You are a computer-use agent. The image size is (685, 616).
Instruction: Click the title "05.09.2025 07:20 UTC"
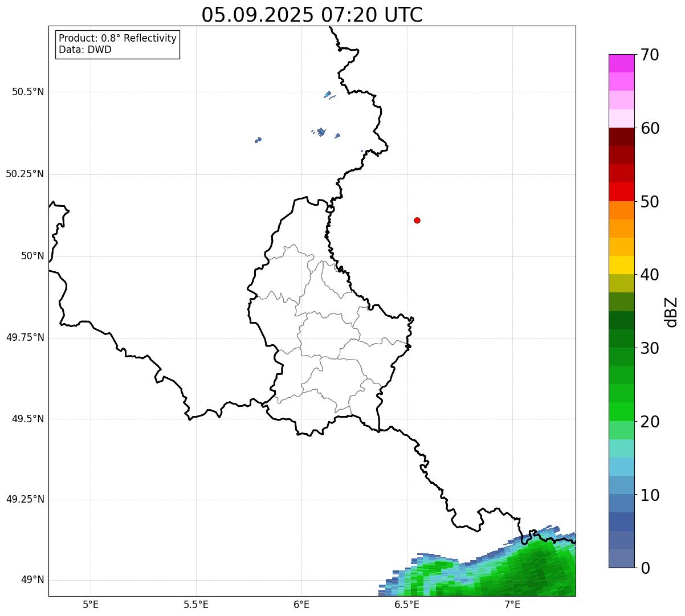pos(312,15)
